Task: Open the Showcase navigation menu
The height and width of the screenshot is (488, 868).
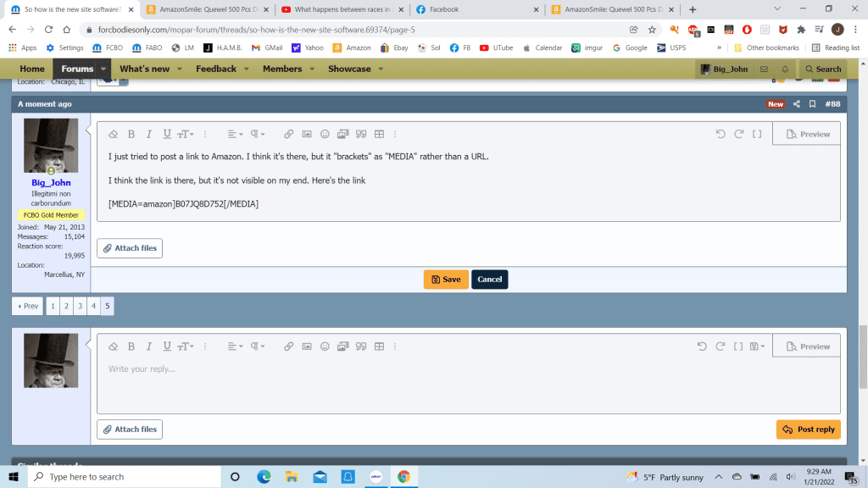Action: 356,69
